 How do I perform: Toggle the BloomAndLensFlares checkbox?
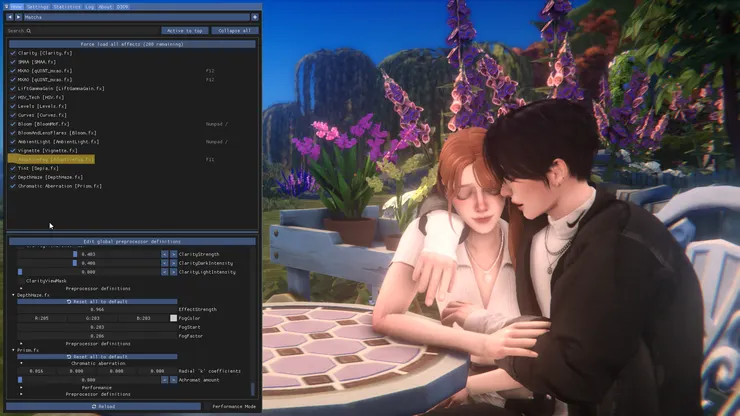coord(13,133)
